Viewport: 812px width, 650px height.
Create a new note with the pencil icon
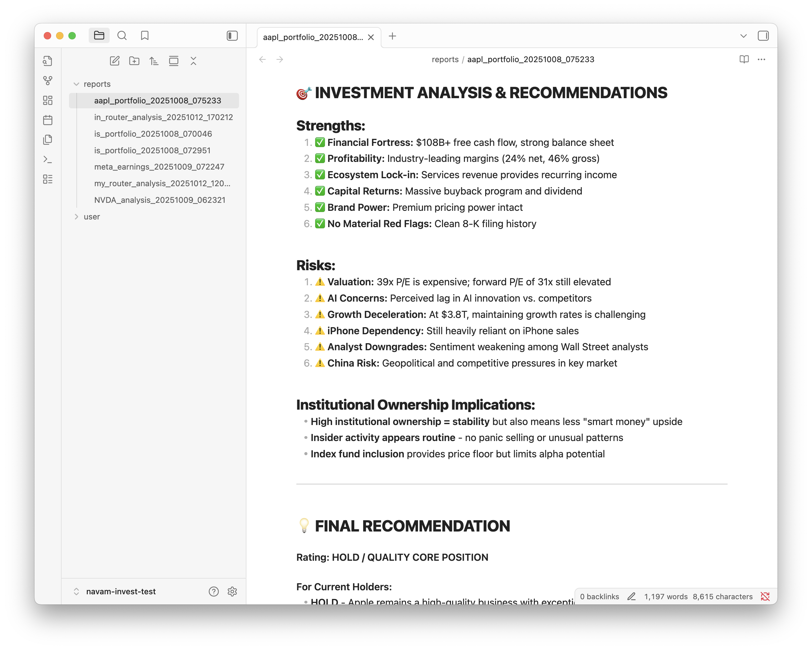[115, 61]
